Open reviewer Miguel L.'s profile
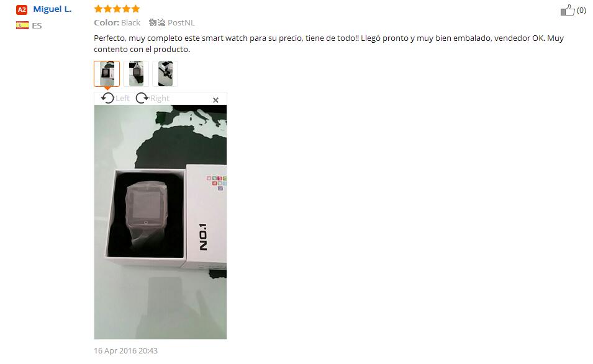Viewport: 593px width, 364px height. click(x=52, y=9)
